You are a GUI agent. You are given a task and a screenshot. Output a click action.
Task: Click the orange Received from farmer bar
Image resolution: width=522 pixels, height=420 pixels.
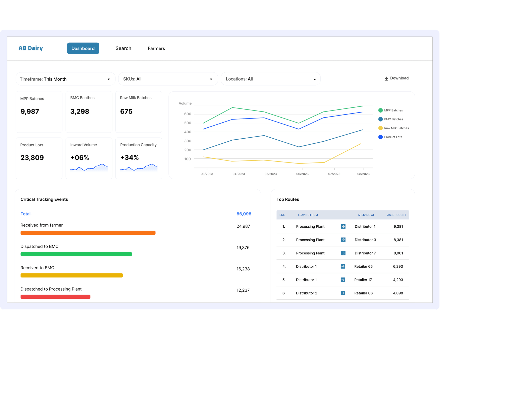click(88, 233)
